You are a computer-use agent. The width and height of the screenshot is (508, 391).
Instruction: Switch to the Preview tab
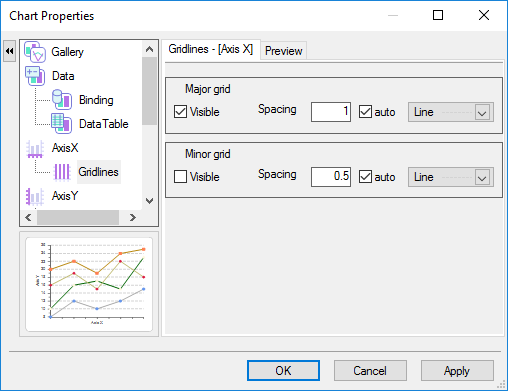point(283,51)
